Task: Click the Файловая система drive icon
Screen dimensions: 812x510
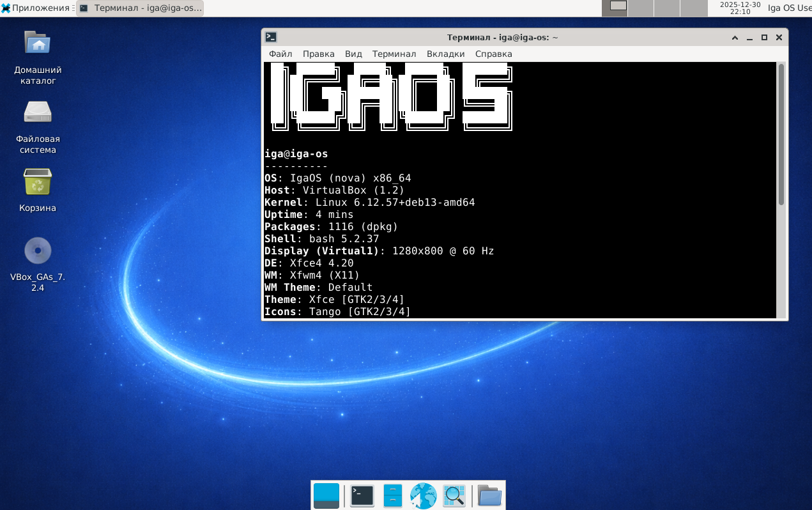Action: pyautogui.click(x=38, y=112)
